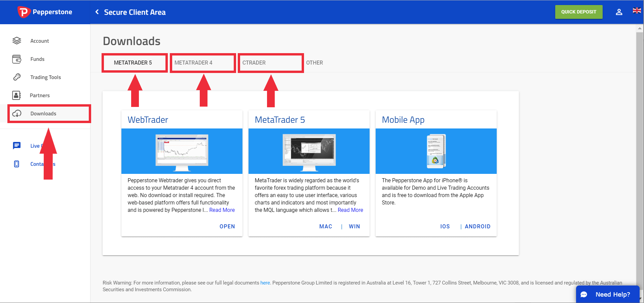Viewport: 644px width, 303px height.
Task: Download MetaTrader 5 for MAC
Action: tap(326, 226)
